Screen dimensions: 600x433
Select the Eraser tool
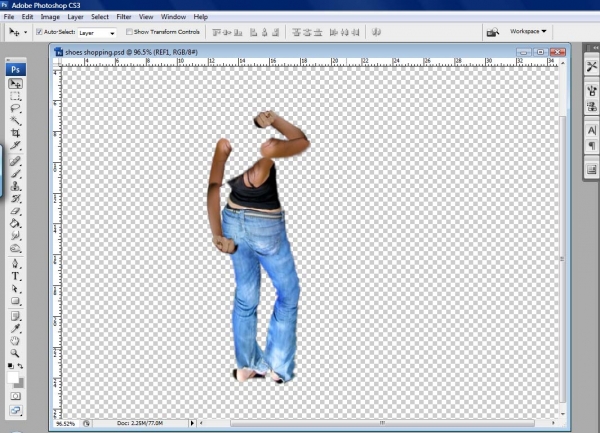click(x=15, y=211)
